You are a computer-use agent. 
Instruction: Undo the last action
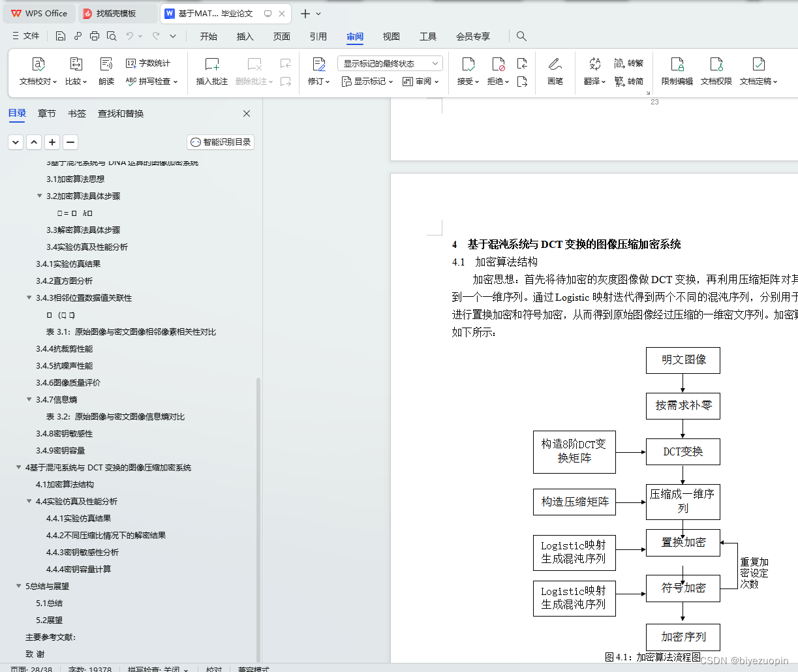(130, 36)
